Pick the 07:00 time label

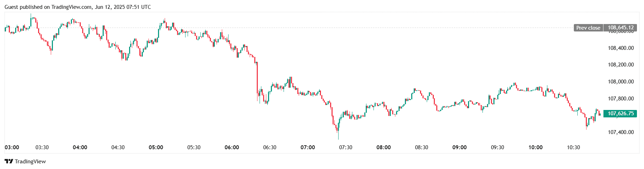[x=308, y=147]
